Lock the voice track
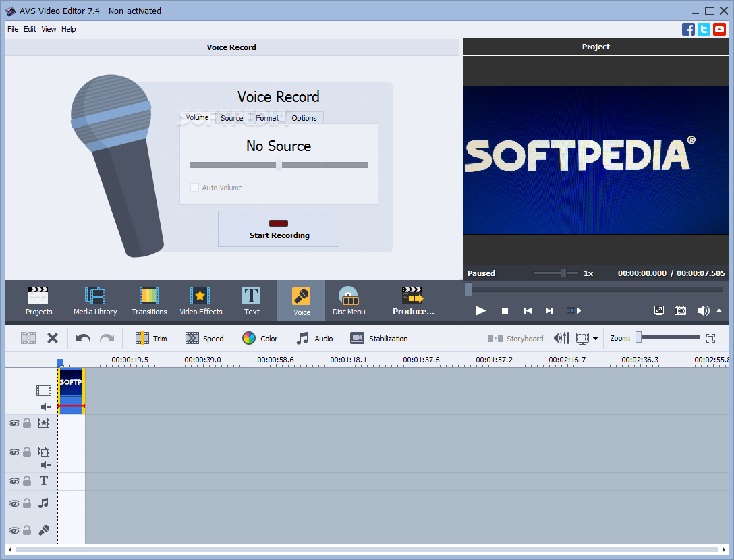 click(27, 530)
